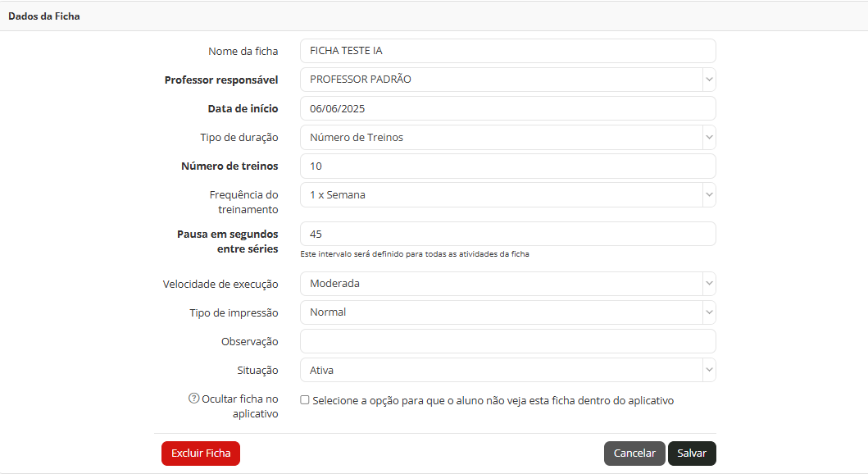Screen dimensions: 868x474
Task: Click the empty Observação field
Action: [507, 341]
